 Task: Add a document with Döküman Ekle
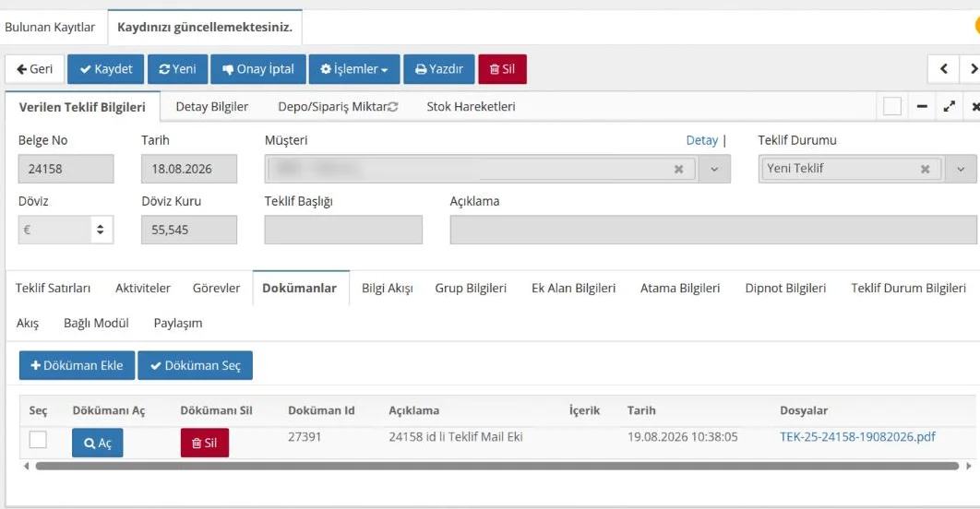tap(77, 365)
